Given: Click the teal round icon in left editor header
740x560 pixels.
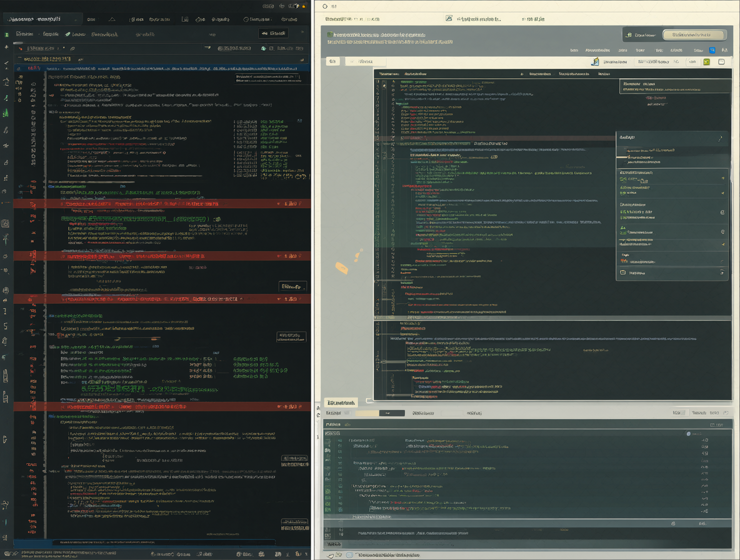Looking at the screenshot, I should (x=263, y=49).
